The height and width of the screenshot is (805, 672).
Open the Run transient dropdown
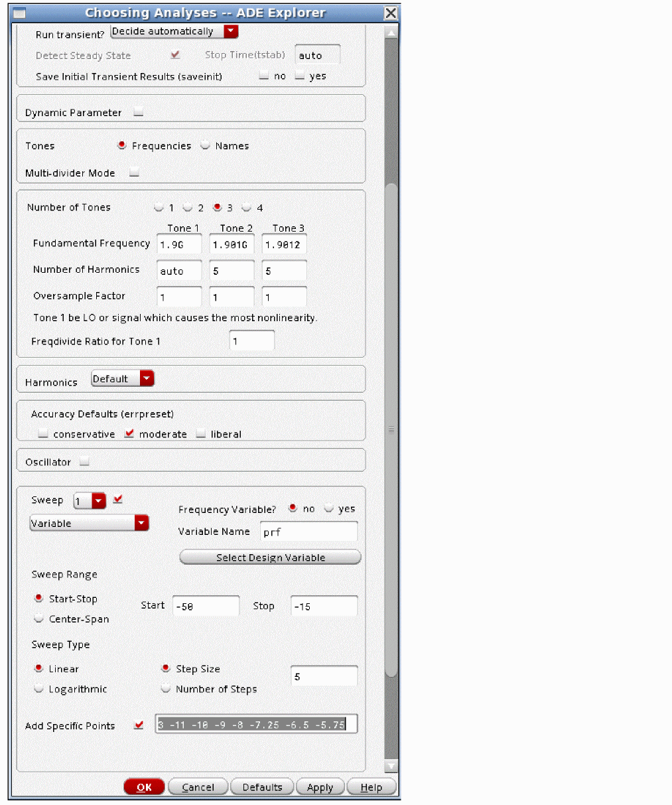(x=231, y=31)
